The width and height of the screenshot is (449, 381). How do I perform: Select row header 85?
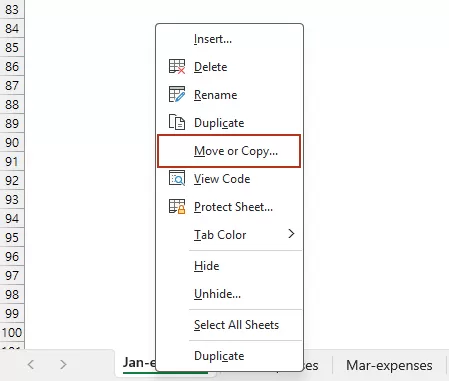click(12, 47)
